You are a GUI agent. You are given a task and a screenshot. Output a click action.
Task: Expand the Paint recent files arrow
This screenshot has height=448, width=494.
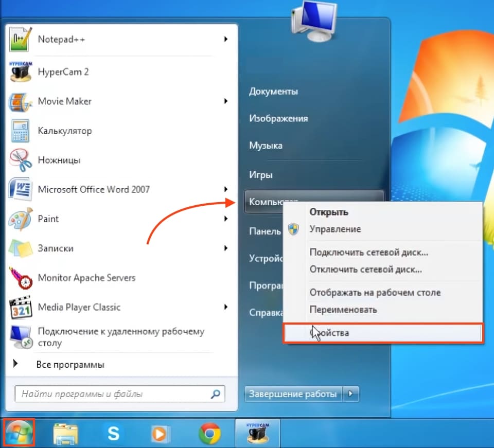click(226, 219)
